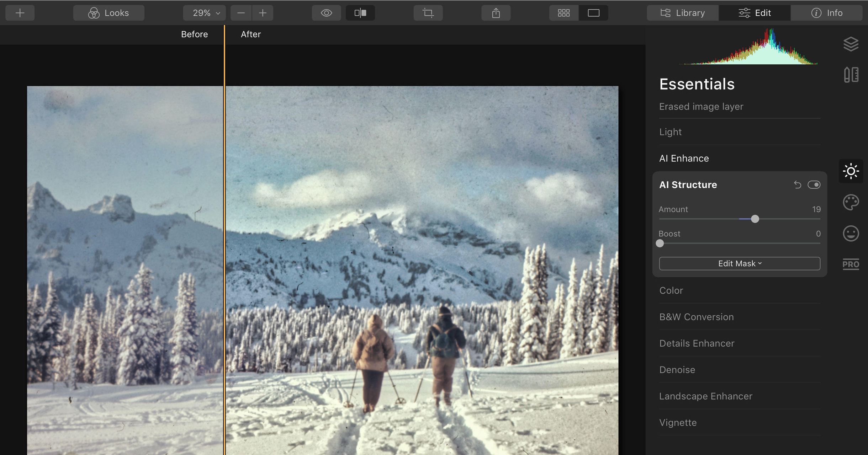Select the Essentials sun icon
This screenshot has height=455, width=868.
click(852, 171)
